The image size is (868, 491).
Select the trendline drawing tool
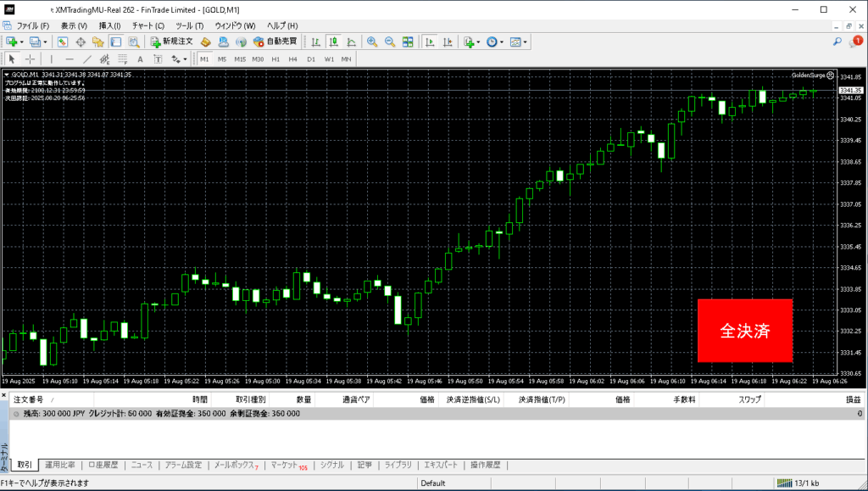87,59
